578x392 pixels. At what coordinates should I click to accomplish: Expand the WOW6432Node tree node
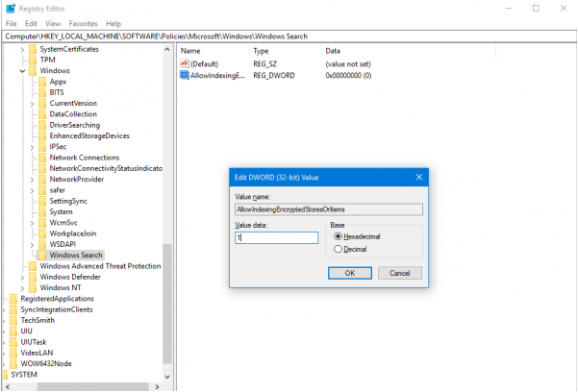4,363
